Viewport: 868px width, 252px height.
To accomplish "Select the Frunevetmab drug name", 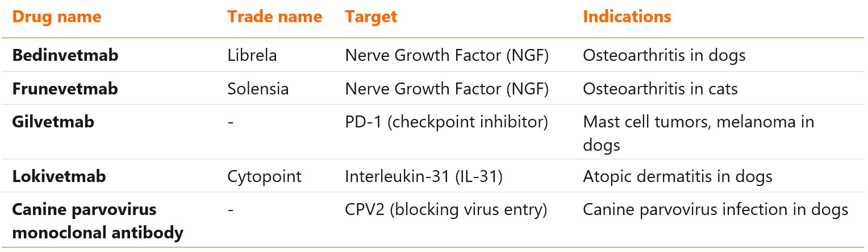I will point(65,89).
